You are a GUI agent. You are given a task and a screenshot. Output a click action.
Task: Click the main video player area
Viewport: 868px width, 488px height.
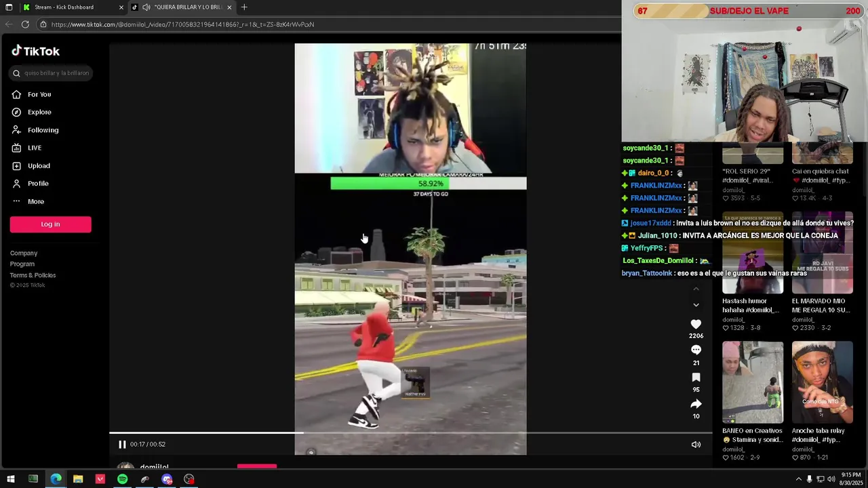coord(410,249)
